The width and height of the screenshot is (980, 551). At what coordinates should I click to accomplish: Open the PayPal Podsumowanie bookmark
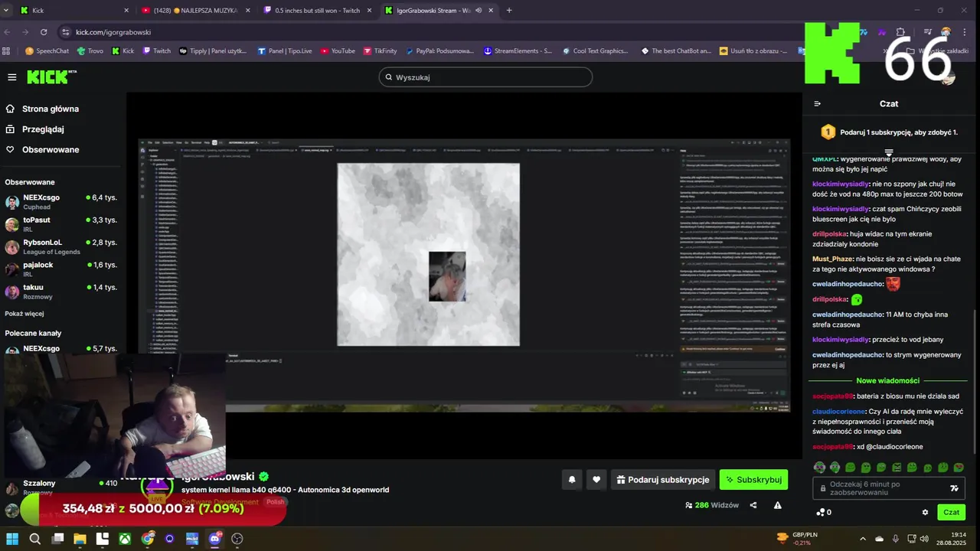coord(439,51)
